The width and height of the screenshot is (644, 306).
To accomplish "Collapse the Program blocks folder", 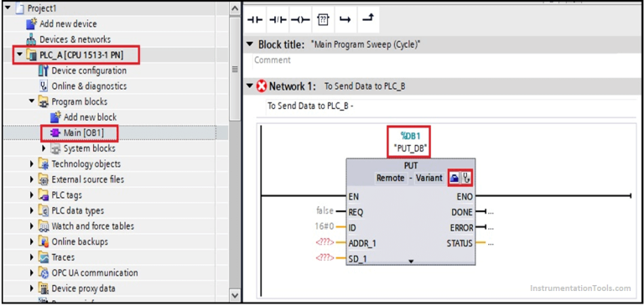I will 32,101.
